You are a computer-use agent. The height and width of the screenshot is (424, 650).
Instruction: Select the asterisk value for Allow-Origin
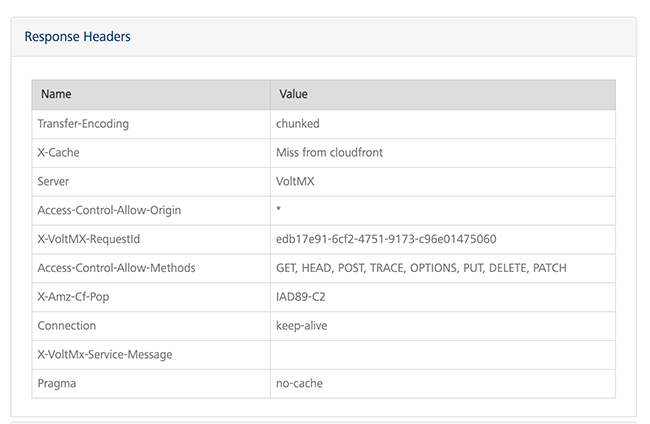coord(279,211)
